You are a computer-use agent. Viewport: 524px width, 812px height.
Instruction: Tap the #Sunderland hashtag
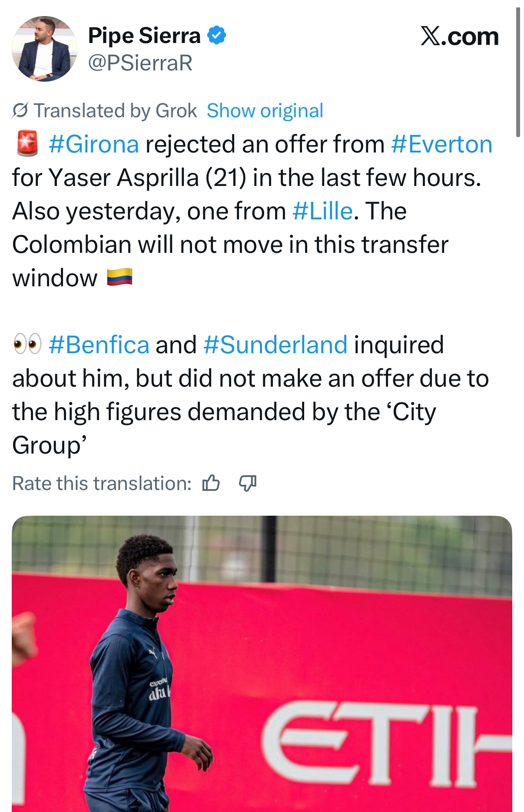[275, 344]
